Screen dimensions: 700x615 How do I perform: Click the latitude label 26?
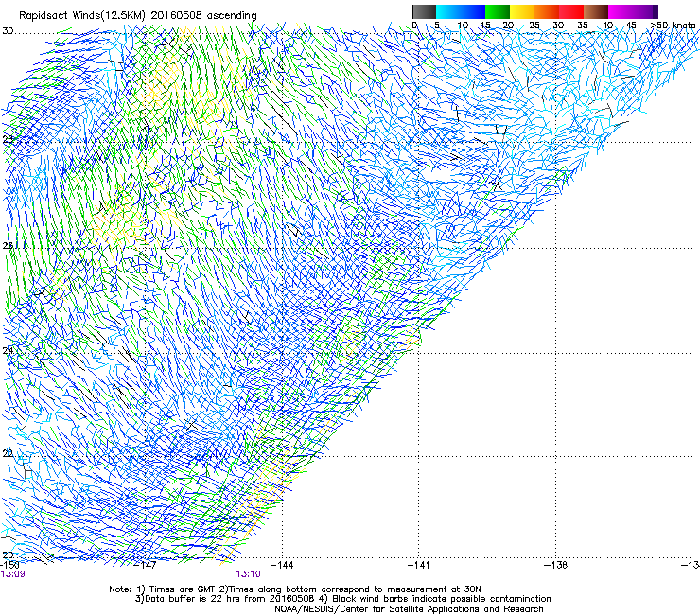point(8,245)
